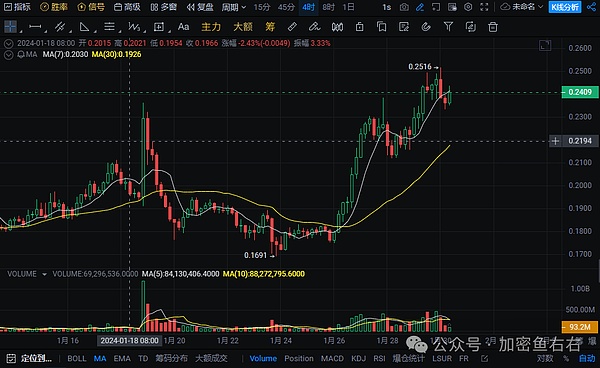
Task: Take a chart snapshot with camera icon
Action: [x=404, y=7]
